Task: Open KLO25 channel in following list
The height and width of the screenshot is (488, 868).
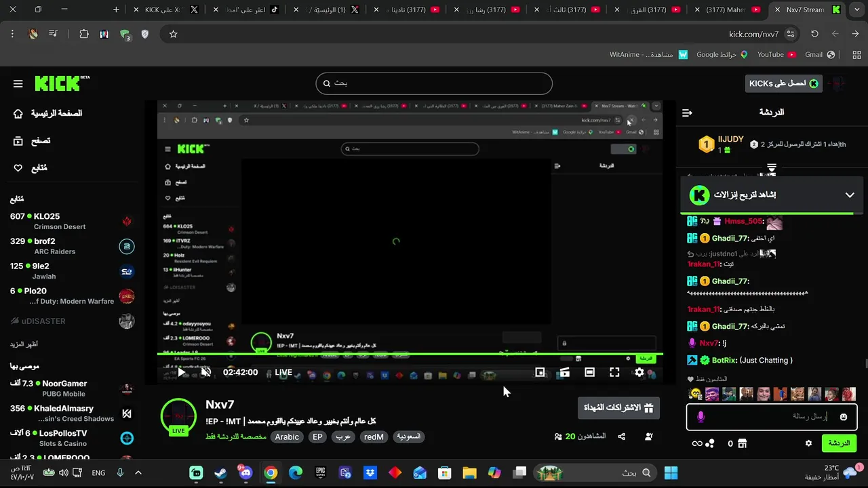Action: pyautogui.click(x=73, y=222)
